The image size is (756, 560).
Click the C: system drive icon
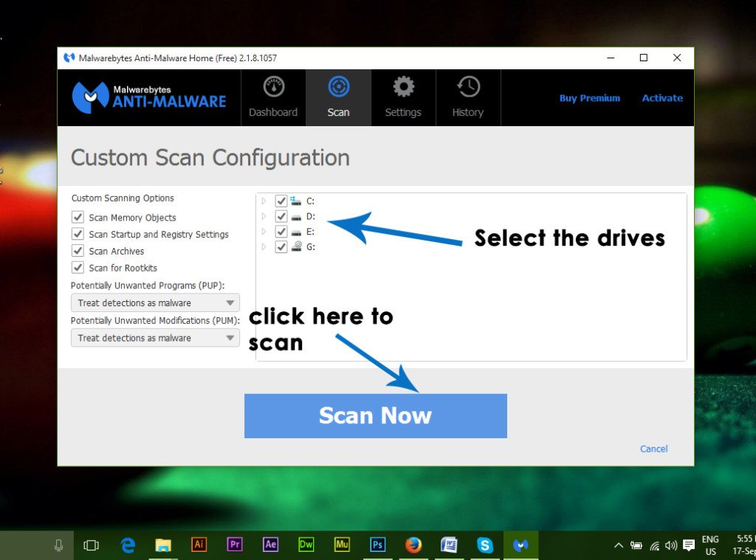pyautogui.click(x=296, y=201)
